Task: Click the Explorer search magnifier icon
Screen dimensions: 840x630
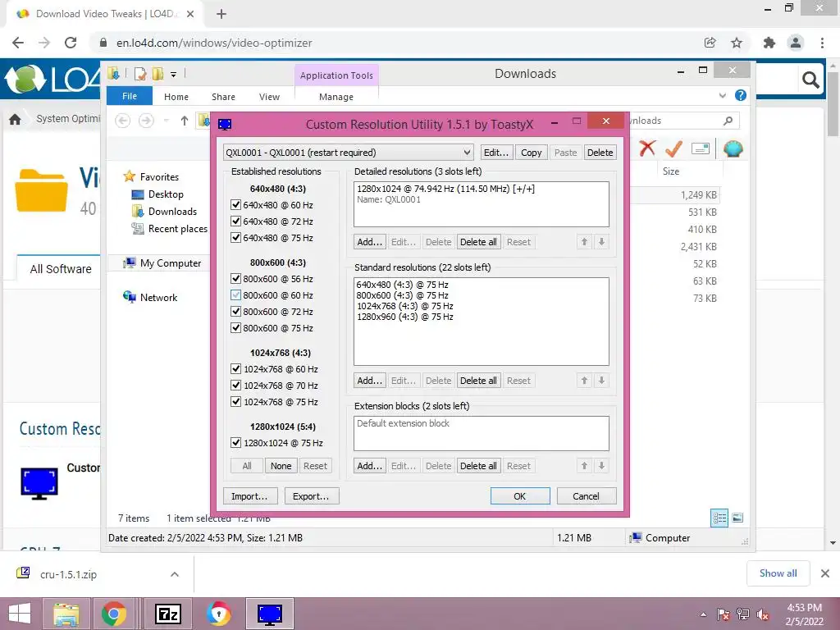Action: tap(728, 121)
